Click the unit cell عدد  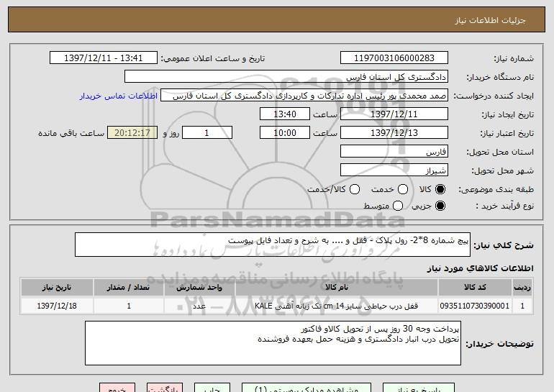[199, 306]
